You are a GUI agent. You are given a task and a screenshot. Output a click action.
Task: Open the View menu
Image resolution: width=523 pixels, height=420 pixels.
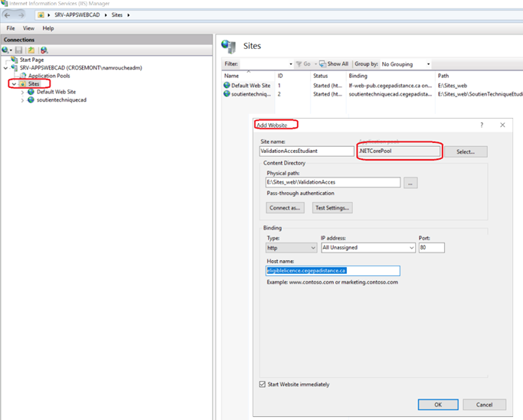click(28, 28)
